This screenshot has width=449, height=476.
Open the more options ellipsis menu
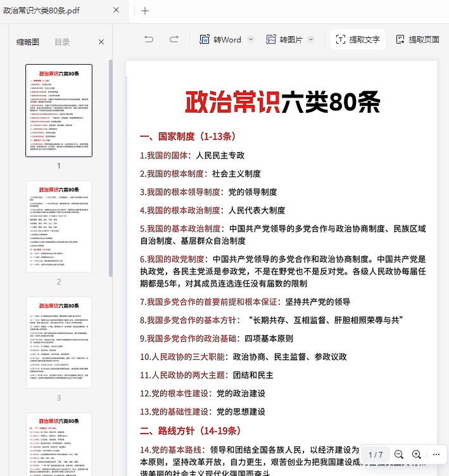[436, 454]
